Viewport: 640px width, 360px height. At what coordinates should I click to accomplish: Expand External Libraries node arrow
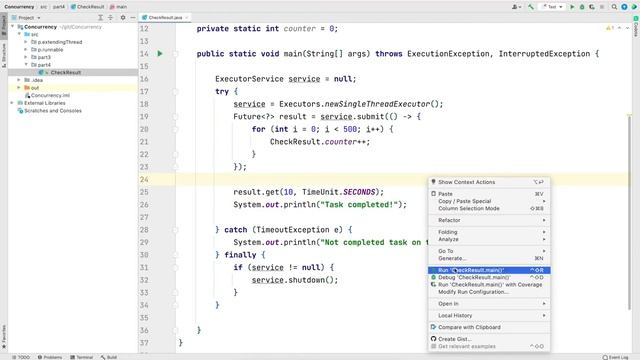coord(13,103)
